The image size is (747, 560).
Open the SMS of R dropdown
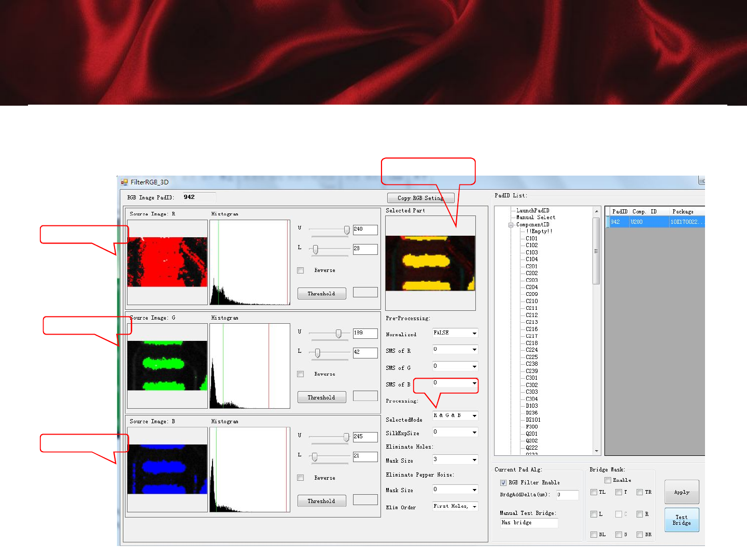pyautogui.click(x=455, y=350)
